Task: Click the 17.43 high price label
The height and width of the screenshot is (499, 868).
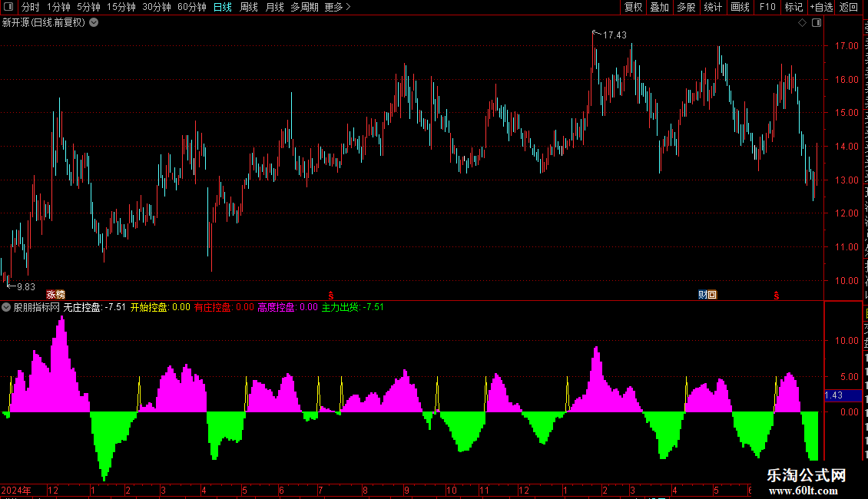Action: [x=615, y=35]
